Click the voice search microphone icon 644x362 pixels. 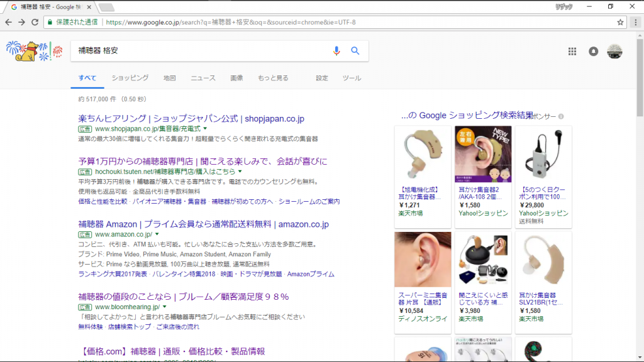tap(336, 51)
